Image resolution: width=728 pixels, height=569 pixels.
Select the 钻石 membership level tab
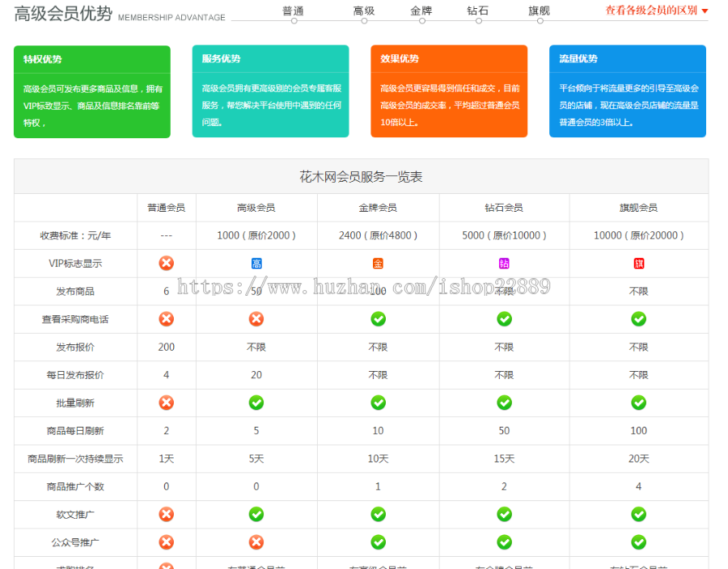[x=478, y=11]
